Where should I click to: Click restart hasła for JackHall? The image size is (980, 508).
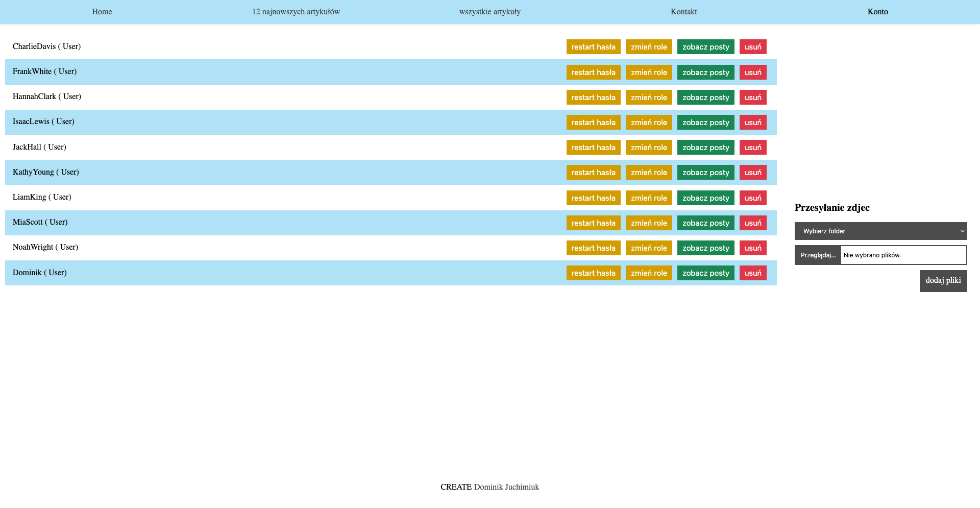pos(593,148)
